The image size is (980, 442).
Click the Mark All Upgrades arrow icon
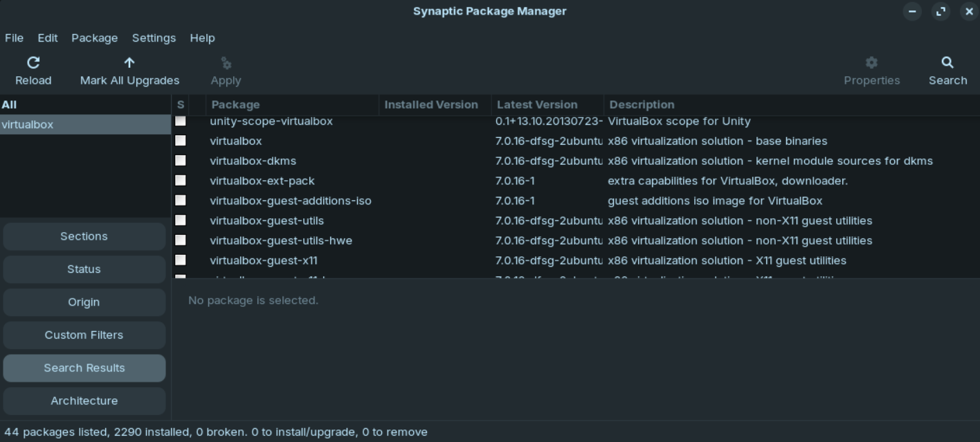(129, 62)
